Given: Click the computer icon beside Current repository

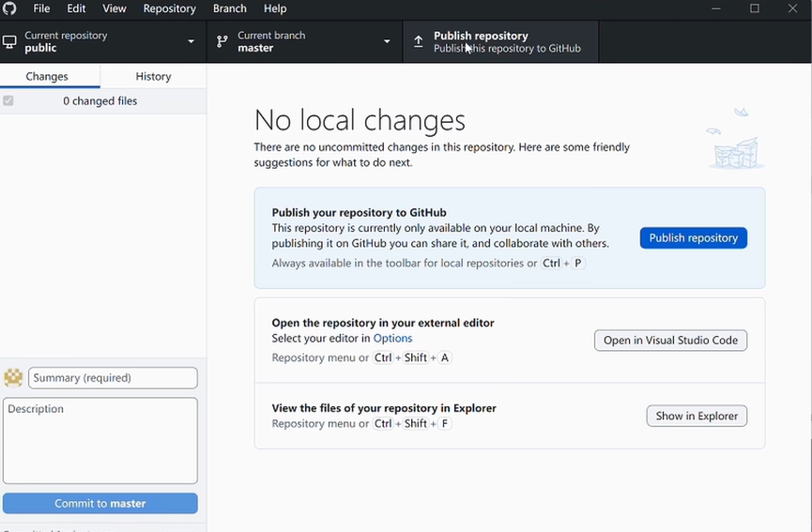Looking at the screenshot, I should tap(9, 42).
